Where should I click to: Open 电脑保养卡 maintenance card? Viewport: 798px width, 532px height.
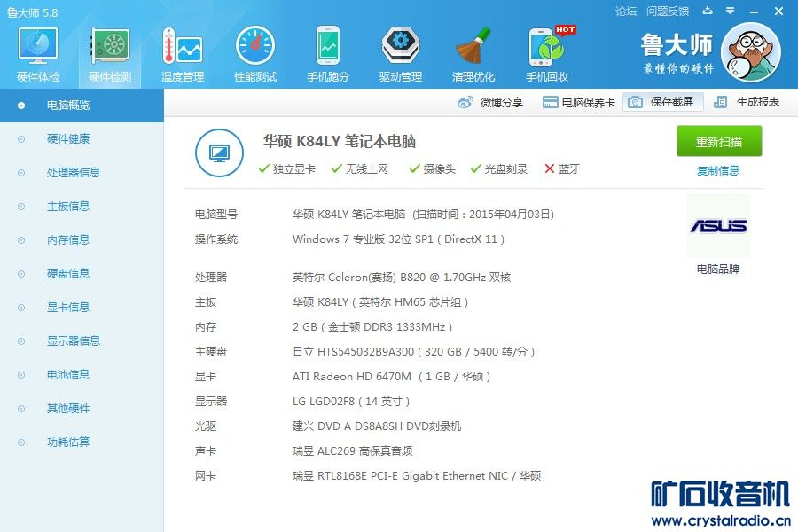pyautogui.click(x=579, y=102)
